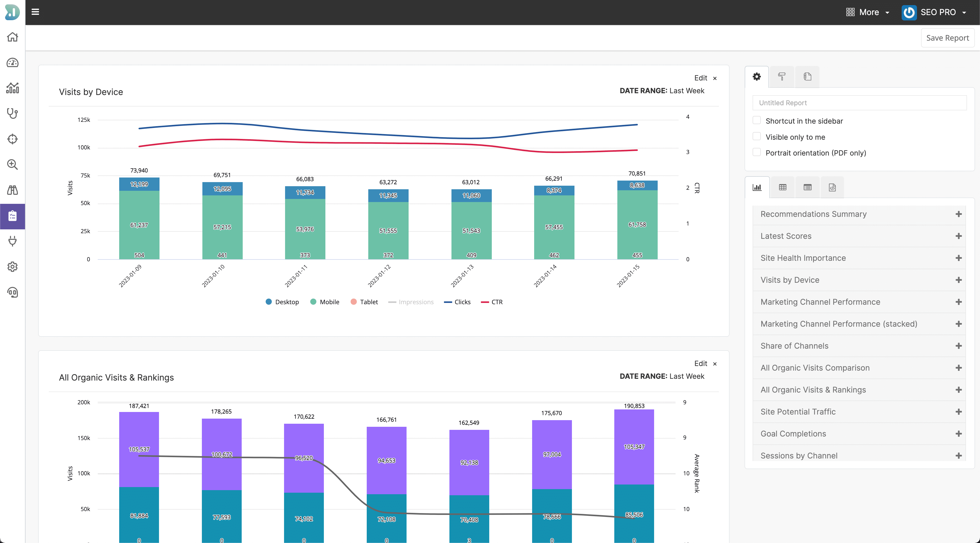980x543 pixels.
Task: Add Marketing Channel Performance (stacked) widget
Action: coord(958,324)
